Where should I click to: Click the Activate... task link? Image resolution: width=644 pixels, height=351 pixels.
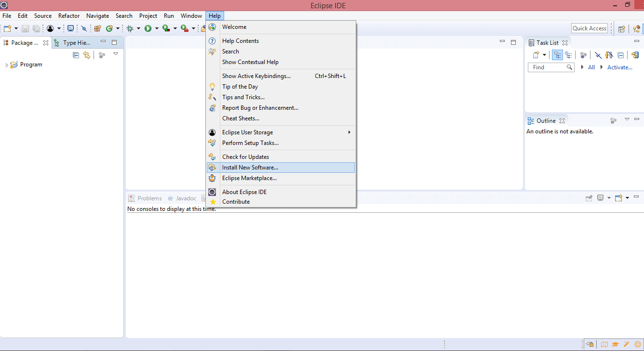coord(620,67)
